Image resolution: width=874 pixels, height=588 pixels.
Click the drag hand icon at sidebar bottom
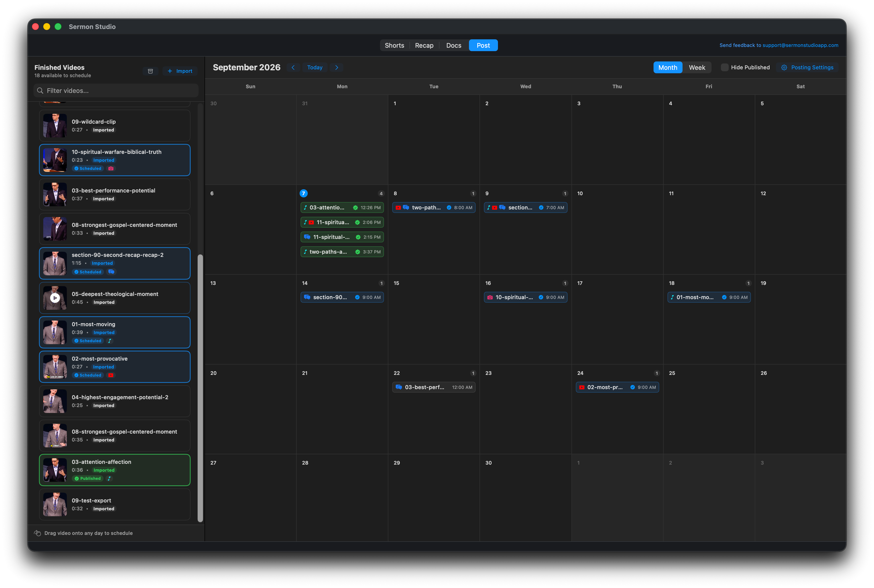(x=38, y=533)
